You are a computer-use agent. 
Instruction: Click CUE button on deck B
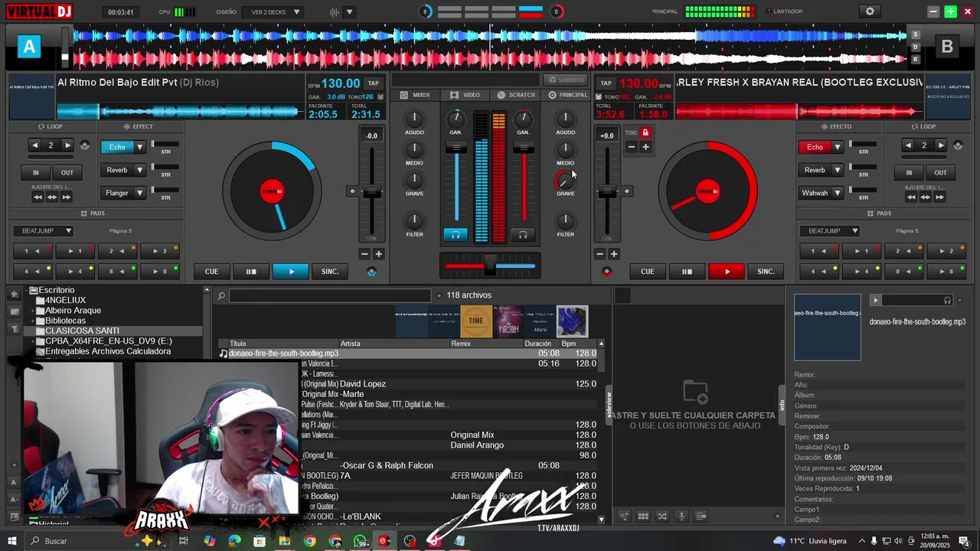pyautogui.click(x=647, y=272)
